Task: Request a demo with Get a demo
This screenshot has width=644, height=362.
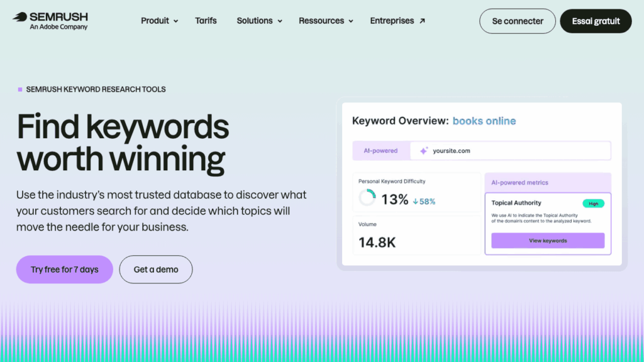Action: [156, 269]
